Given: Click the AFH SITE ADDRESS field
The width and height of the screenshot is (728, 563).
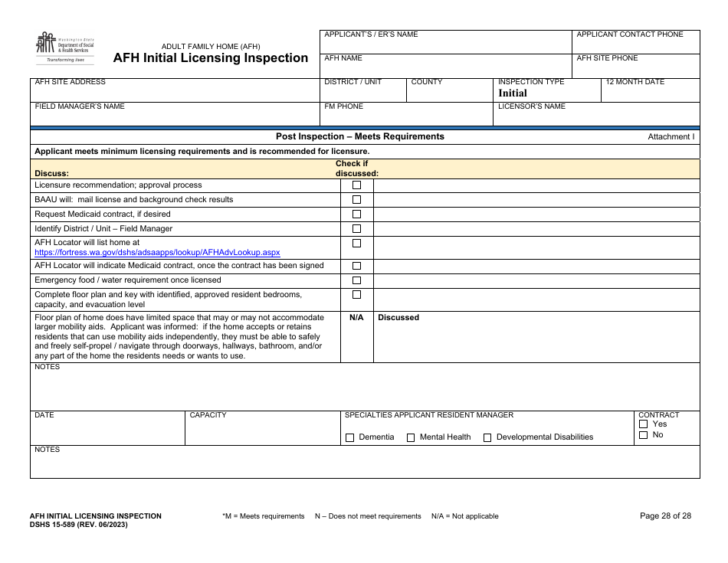Looking at the screenshot, I should point(153,88).
